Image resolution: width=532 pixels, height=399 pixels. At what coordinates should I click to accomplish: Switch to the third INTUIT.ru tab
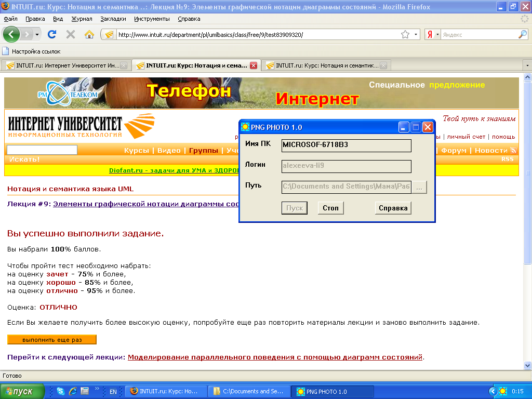326,65
